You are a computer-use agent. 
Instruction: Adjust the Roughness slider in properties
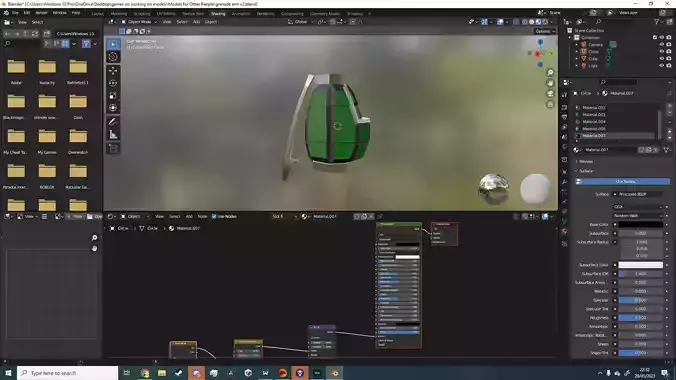[641, 318]
